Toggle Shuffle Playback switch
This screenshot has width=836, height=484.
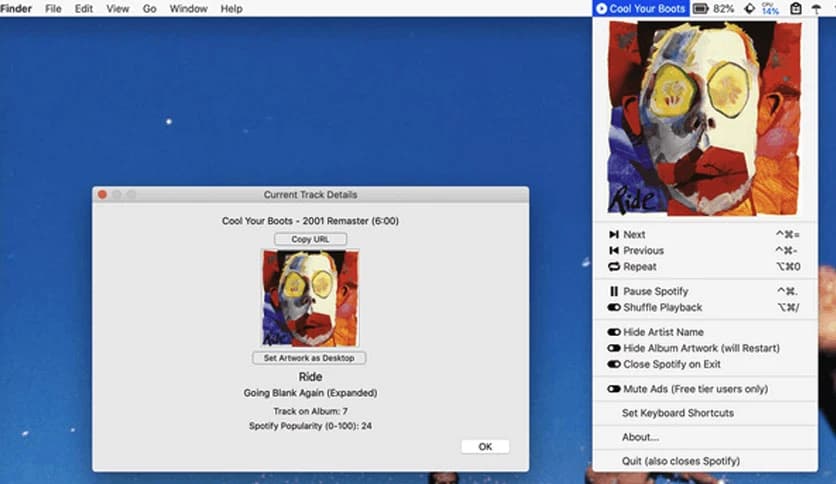[x=614, y=308]
